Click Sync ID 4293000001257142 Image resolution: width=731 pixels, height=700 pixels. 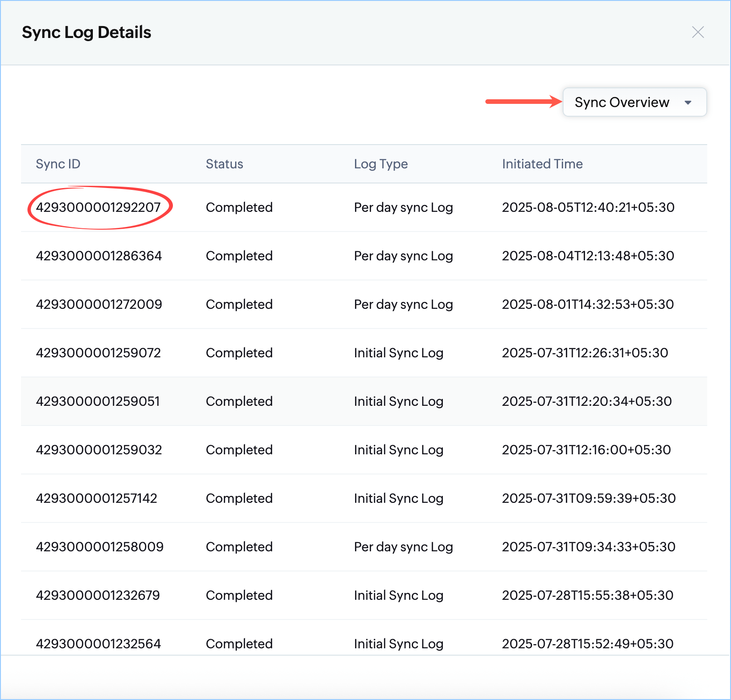pos(97,499)
